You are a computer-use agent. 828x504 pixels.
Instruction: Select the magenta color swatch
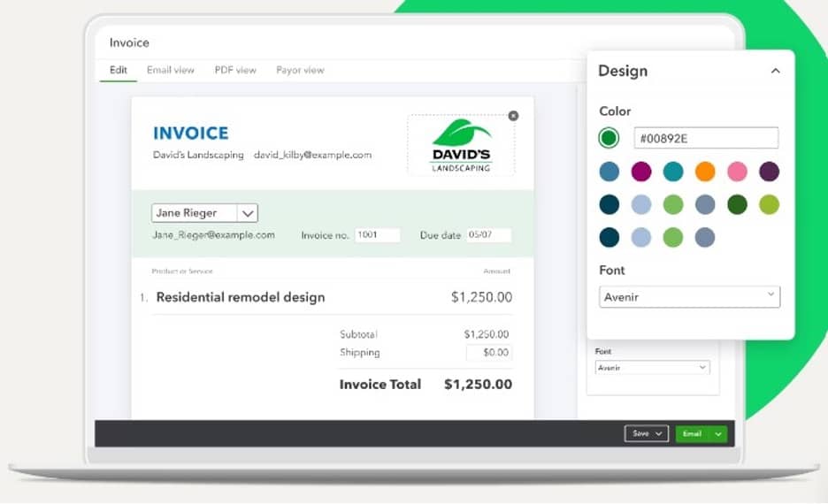coord(640,172)
